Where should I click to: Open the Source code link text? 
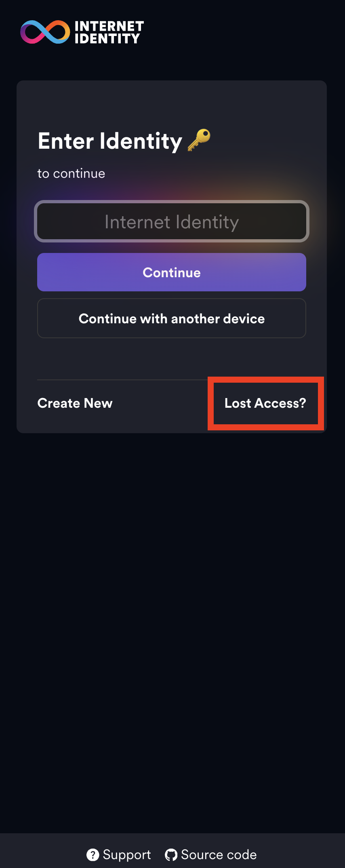tap(219, 855)
